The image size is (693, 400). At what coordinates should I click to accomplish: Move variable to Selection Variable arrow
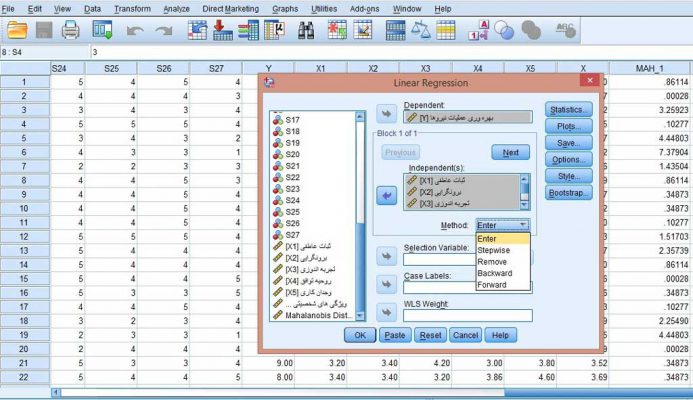click(x=386, y=256)
